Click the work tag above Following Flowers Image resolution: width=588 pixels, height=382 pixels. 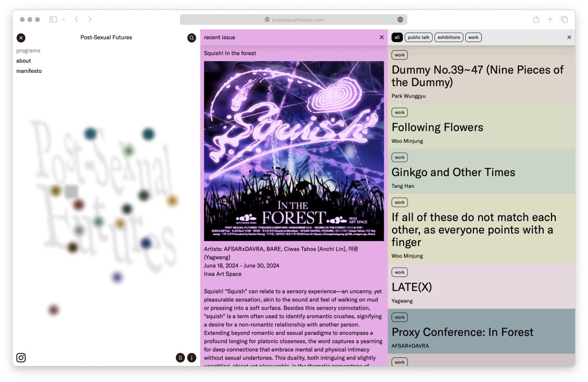pyautogui.click(x=400, y=112)
